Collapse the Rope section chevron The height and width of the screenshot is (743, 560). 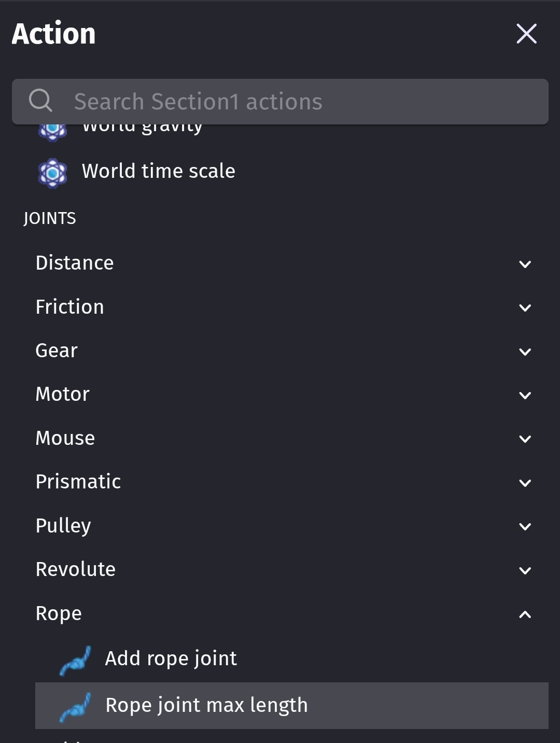pos(525,614)
